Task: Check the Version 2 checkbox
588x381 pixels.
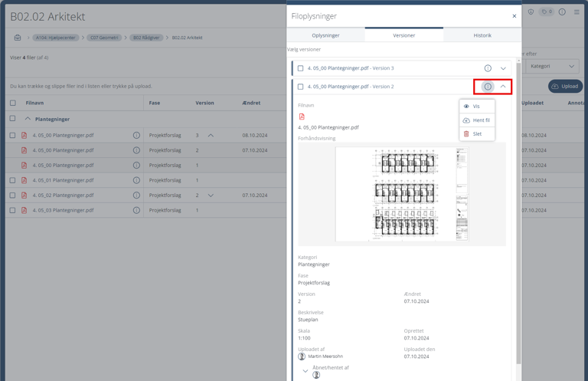Action: (301, 87)
